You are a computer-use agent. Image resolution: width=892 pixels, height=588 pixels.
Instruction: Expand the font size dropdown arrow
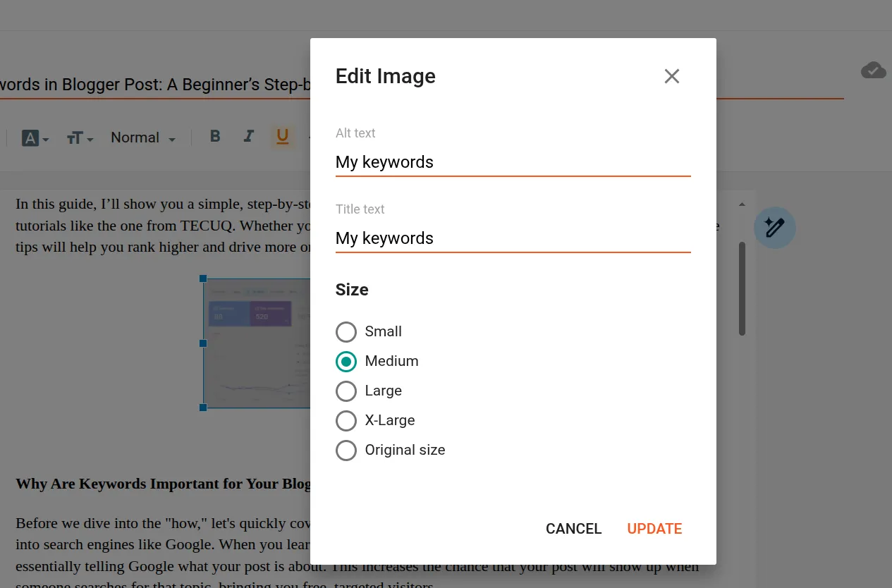click(90, 140)
